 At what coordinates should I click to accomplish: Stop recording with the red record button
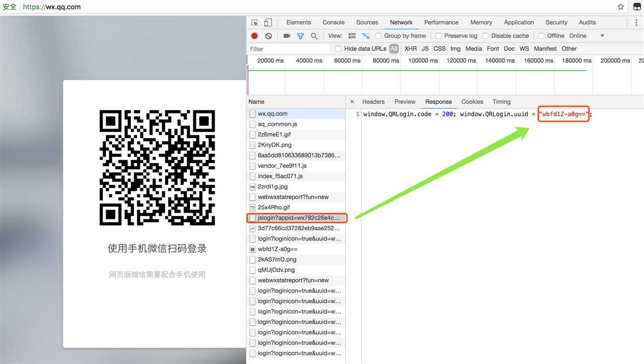coord(254,36)
